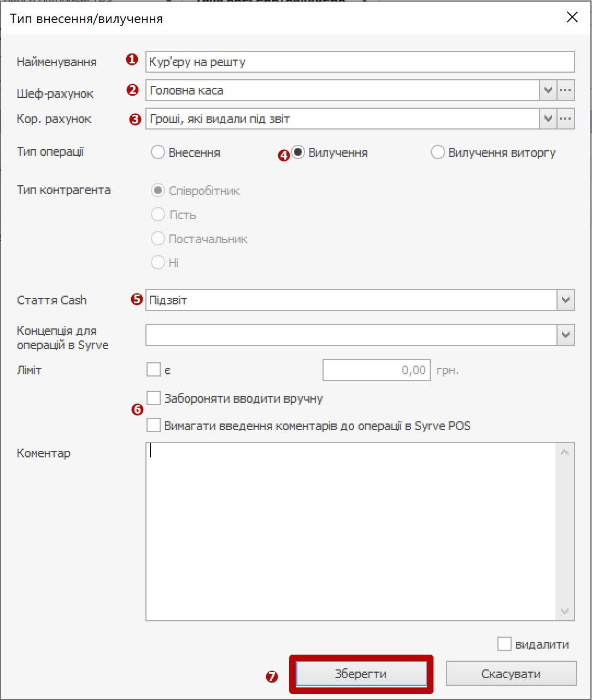Screen dimensions: 592x700
Task: Click the comment scrollbar down arrow
Action: point(565,611)
